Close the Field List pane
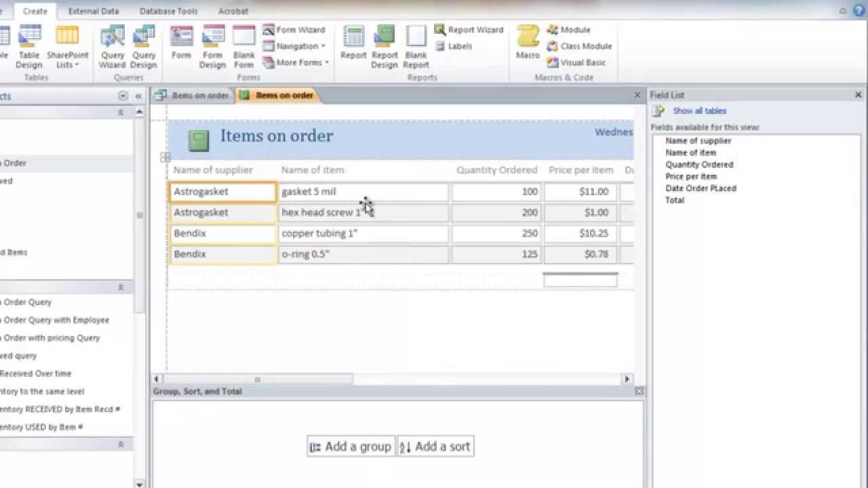 (x=858, y=96)
